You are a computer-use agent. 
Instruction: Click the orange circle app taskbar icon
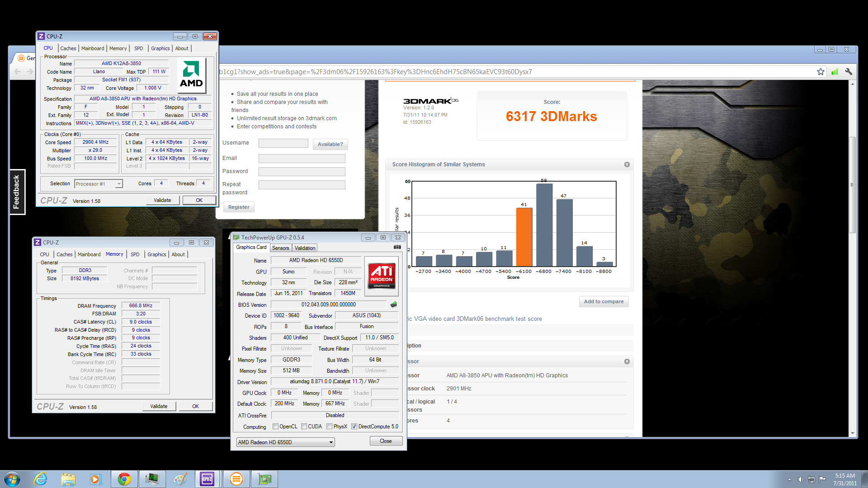tap(236, 479)
